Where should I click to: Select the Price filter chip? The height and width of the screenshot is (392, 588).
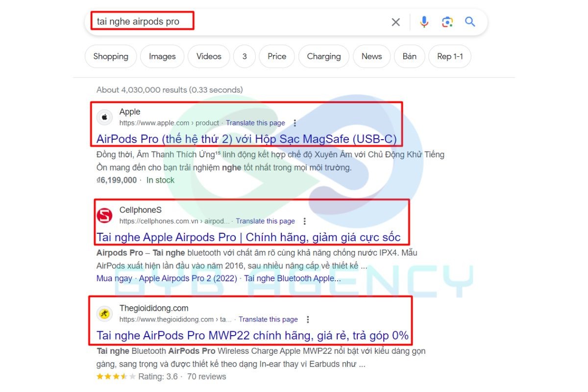click(x=277, y=56)
